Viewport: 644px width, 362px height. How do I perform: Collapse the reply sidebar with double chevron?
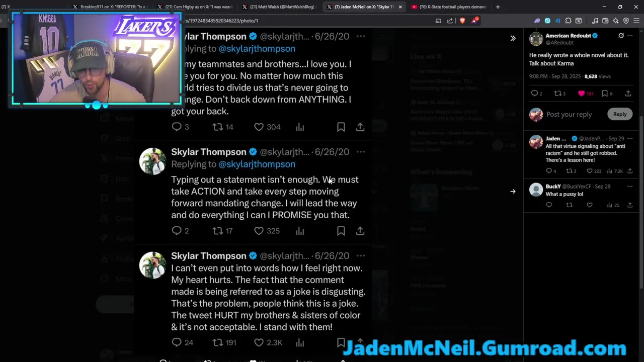click(513, 38)
